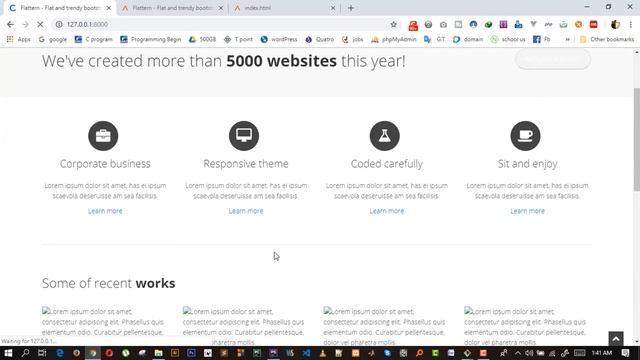640x360 pixels.
Task: Open the Other bookmarks folder
Action: pos(607,39)
